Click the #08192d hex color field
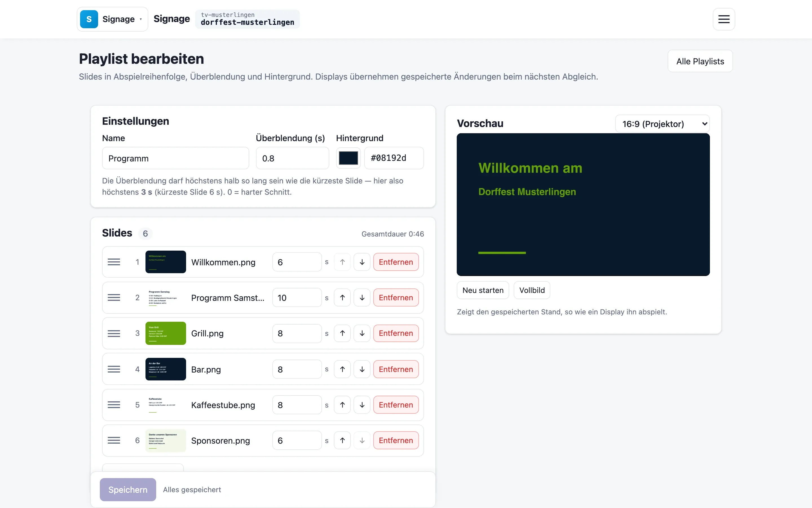812x508 pixels. (394, 158)
